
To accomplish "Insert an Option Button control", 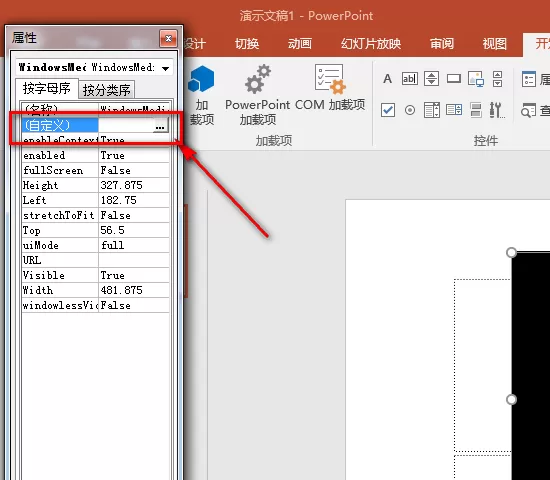I will coord(410,110).
